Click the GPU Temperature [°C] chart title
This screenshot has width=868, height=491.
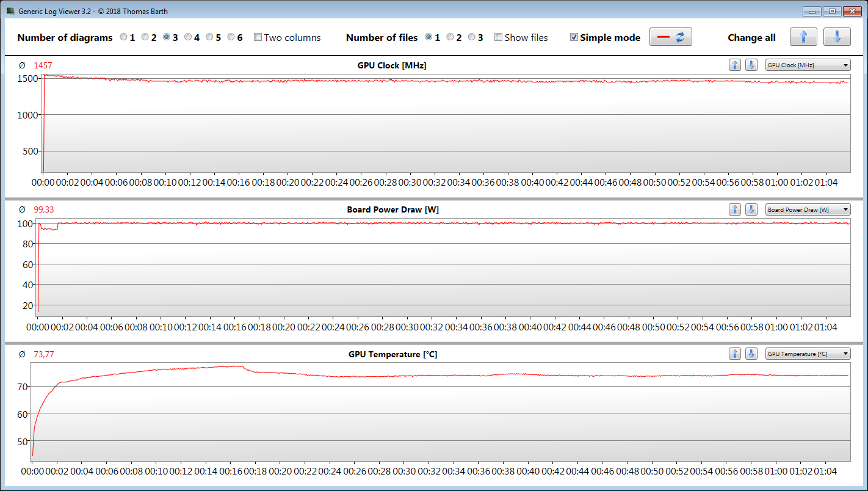(392, 354)
